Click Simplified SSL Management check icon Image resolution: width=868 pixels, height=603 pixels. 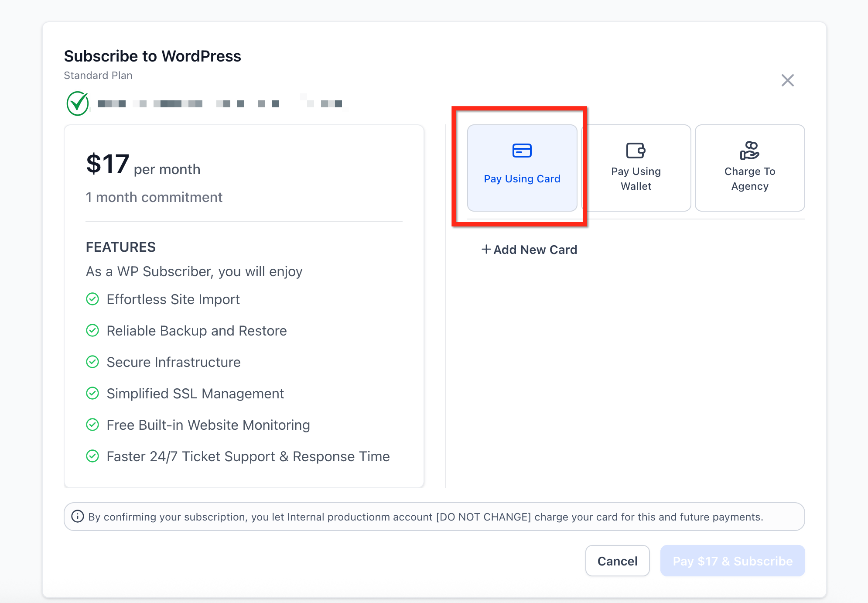pyautogui.click(x=92, y=394)
